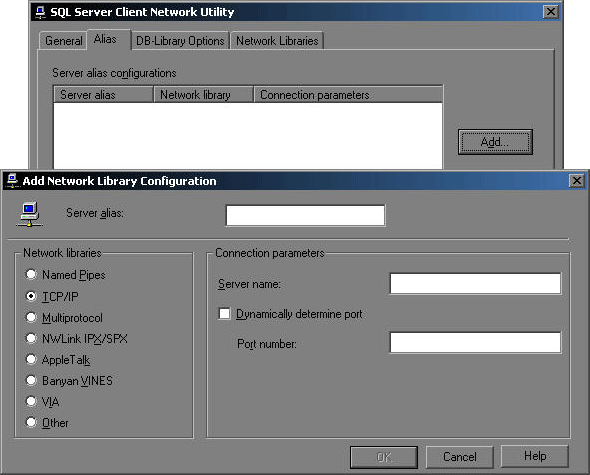Screen dimensions: 590x475
Task: Sort by the Server alias column header
Action: 103,94
